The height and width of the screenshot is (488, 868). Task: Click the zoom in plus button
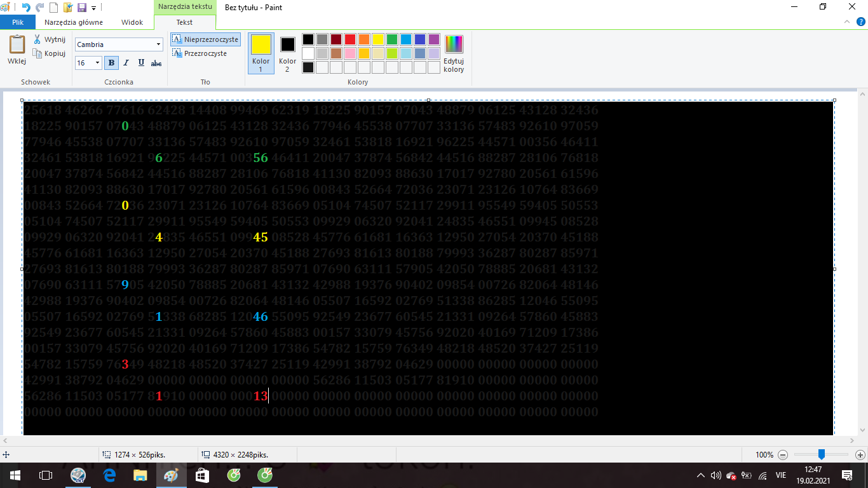(860, 455)
